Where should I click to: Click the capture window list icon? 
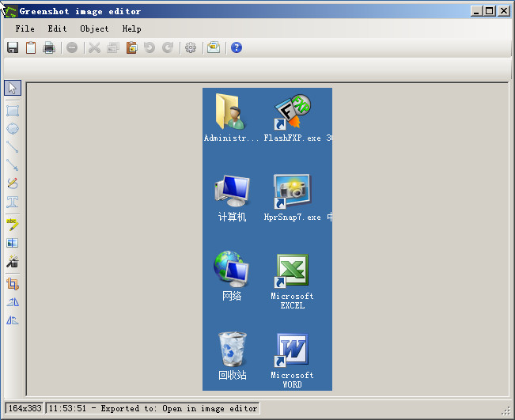[x=214, y=47]
